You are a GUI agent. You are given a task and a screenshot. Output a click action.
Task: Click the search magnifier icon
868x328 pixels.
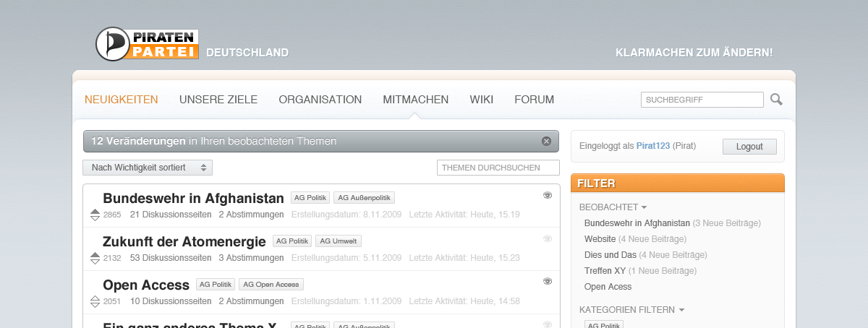(x=776, y=100)
